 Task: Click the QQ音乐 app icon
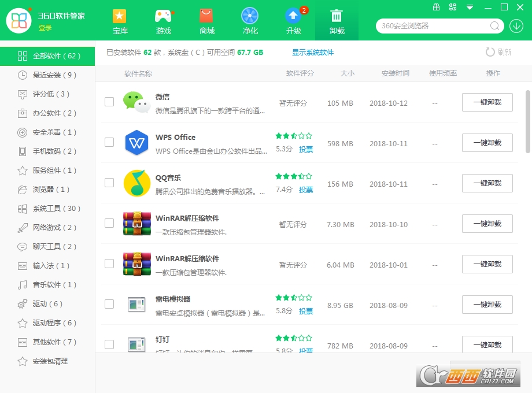[136, 183]
